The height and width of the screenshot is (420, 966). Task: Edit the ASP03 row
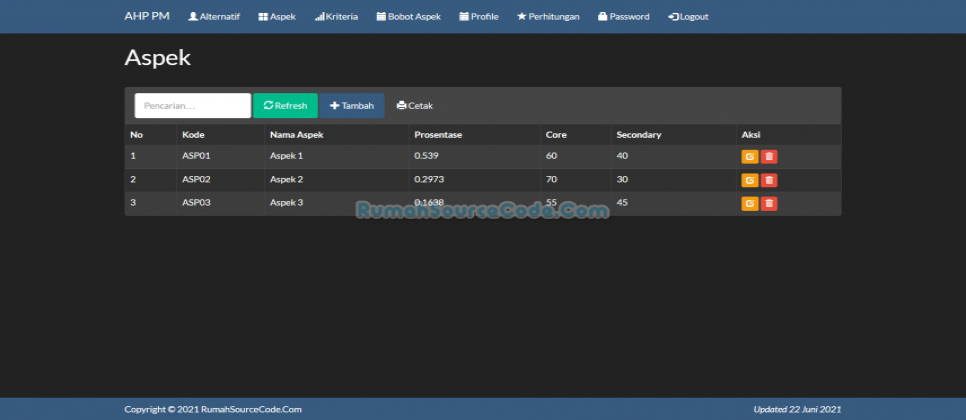coord(749,203)
